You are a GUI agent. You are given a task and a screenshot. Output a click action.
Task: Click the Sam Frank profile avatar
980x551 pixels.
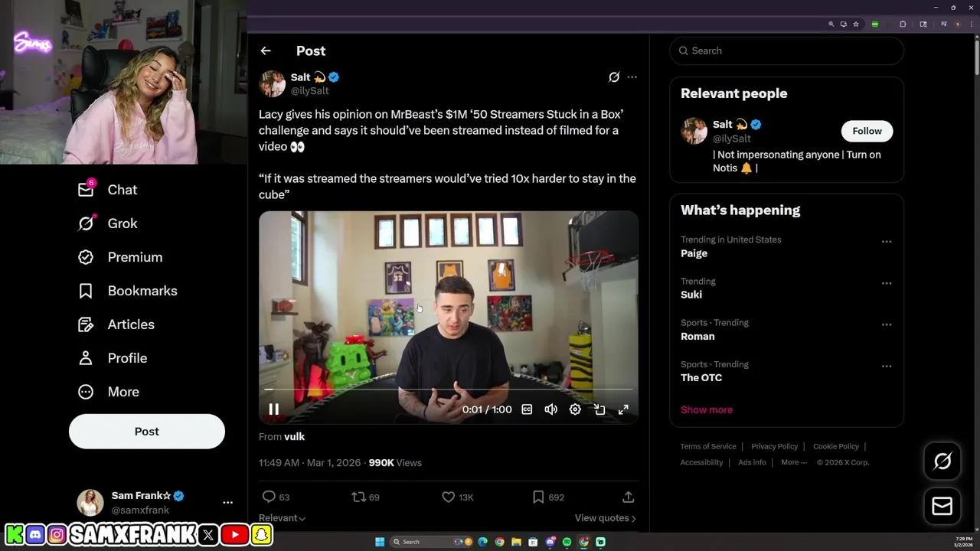[x=90, y=503]
